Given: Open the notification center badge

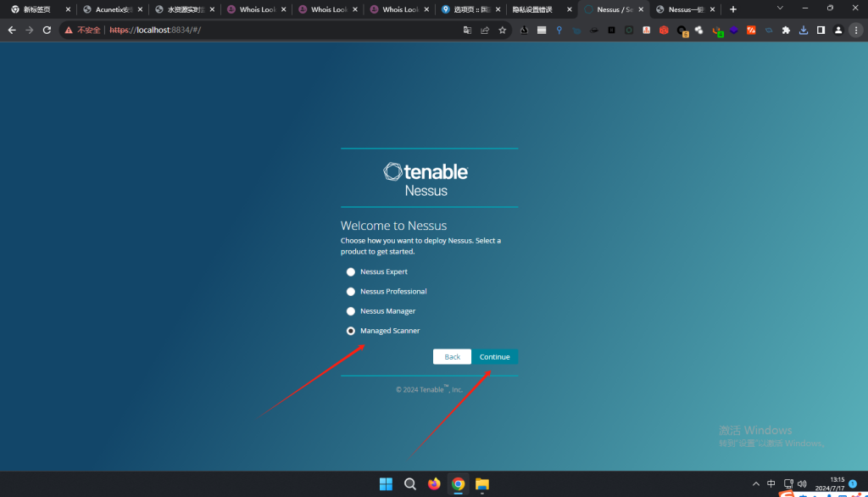Looking at the screenshot, I should 853,483.
